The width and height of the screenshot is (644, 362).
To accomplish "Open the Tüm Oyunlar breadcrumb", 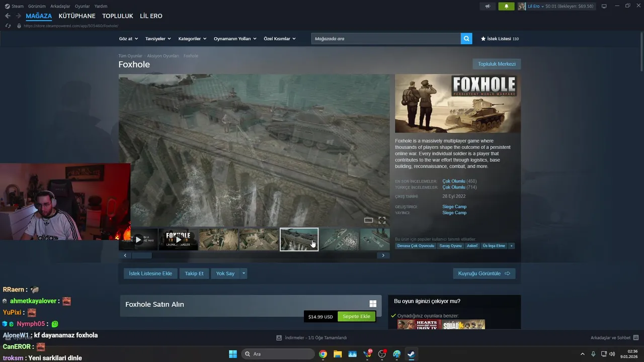I will tap(130, 56).
